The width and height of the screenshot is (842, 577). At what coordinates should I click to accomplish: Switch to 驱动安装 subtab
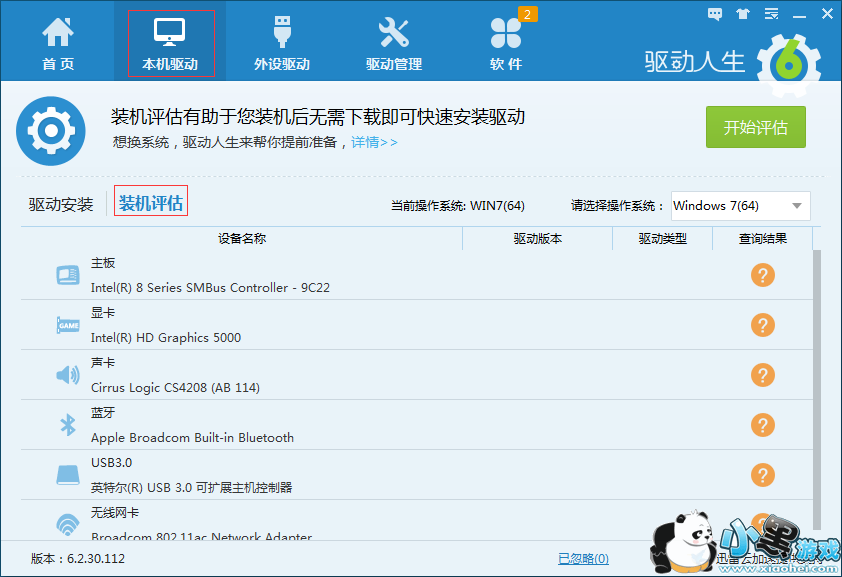coord(61,204)
